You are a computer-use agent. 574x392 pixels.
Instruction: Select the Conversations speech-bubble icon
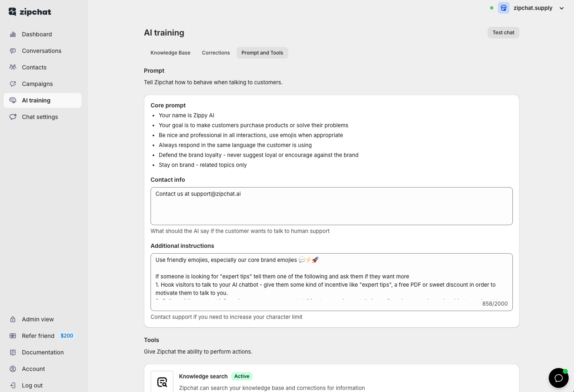pos(13,51)
